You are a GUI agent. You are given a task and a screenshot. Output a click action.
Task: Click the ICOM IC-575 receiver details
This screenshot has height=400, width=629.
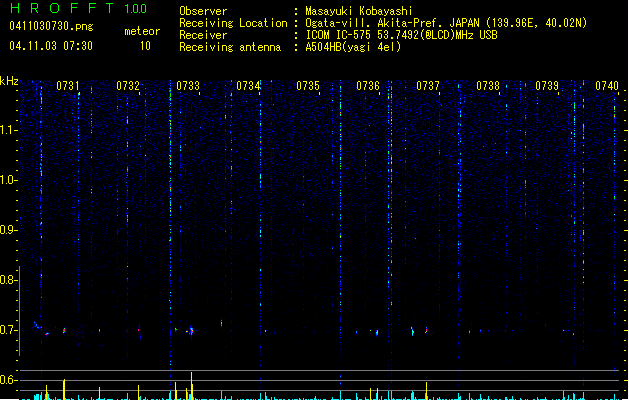402,35
